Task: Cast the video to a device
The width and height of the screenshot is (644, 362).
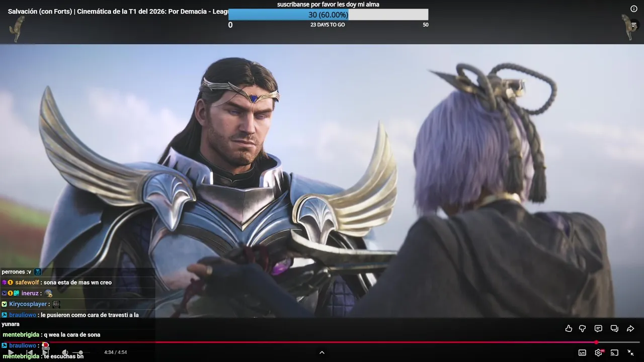Action: point(614,352)
